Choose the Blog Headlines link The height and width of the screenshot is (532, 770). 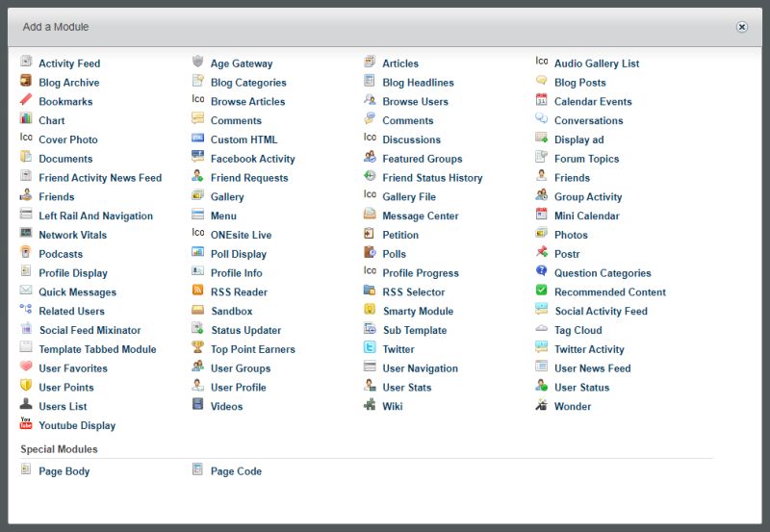point(419,83)
